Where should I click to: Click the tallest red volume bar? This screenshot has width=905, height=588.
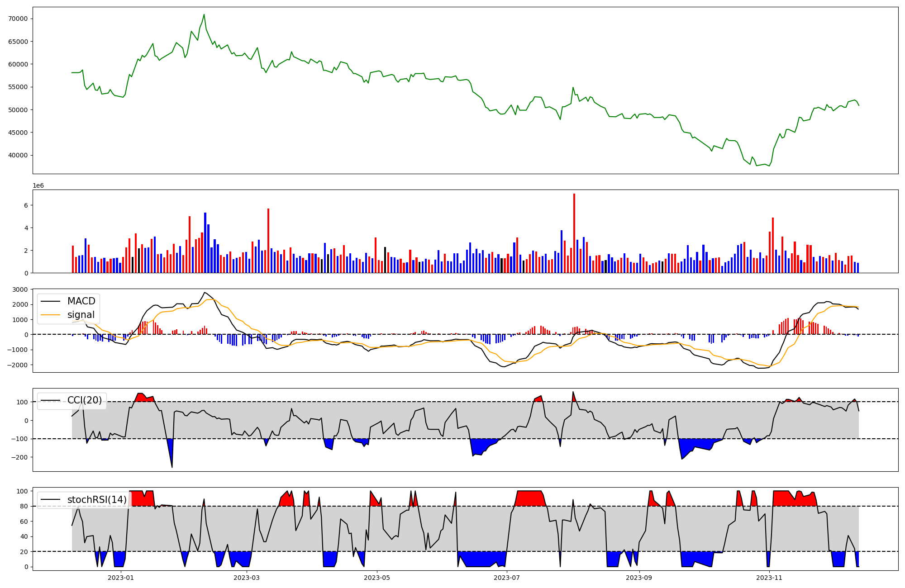[x=574, y=233]
